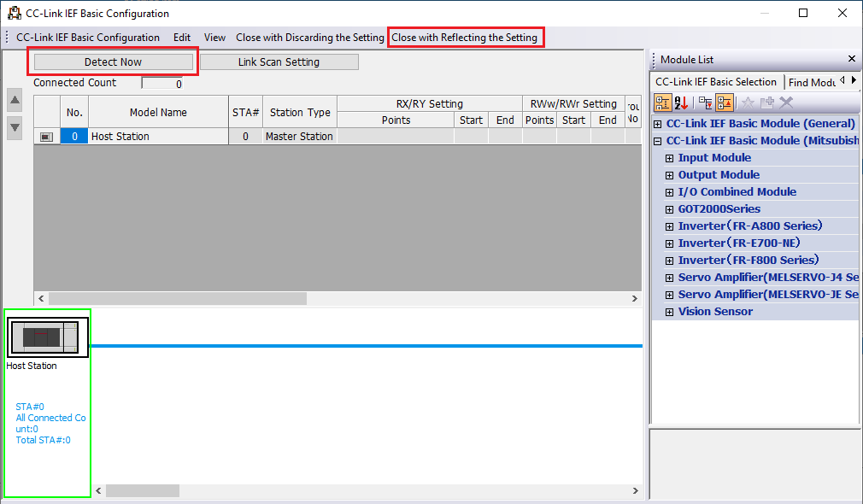Click left arrow of network diagram scrollbar

(x=98, y=490)
